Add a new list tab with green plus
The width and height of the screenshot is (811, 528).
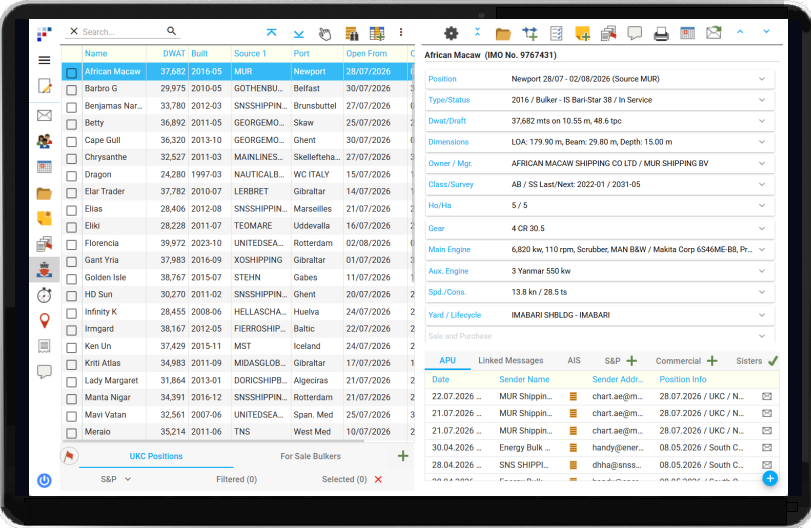[403, 456]
